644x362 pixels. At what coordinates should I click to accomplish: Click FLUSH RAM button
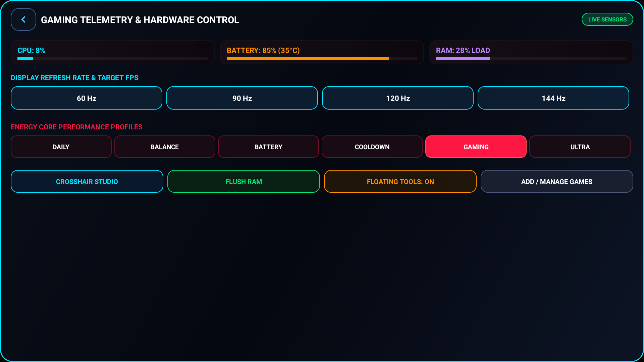coord(244,181)
